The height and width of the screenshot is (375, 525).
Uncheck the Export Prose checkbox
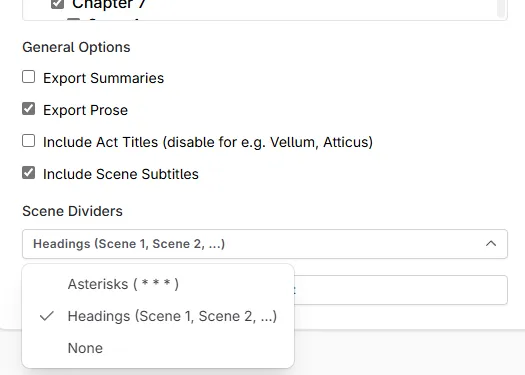pos(28,109)
